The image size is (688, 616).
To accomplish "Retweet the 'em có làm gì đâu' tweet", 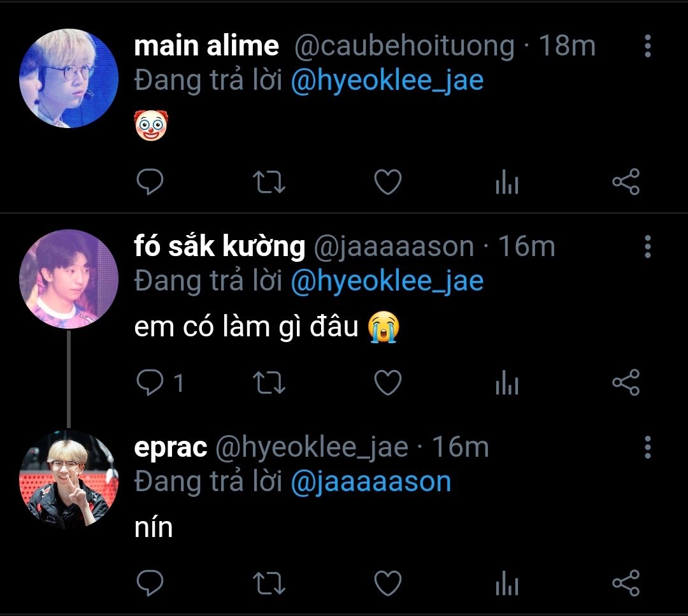I will pyautogui.click(x=269, y=383).
